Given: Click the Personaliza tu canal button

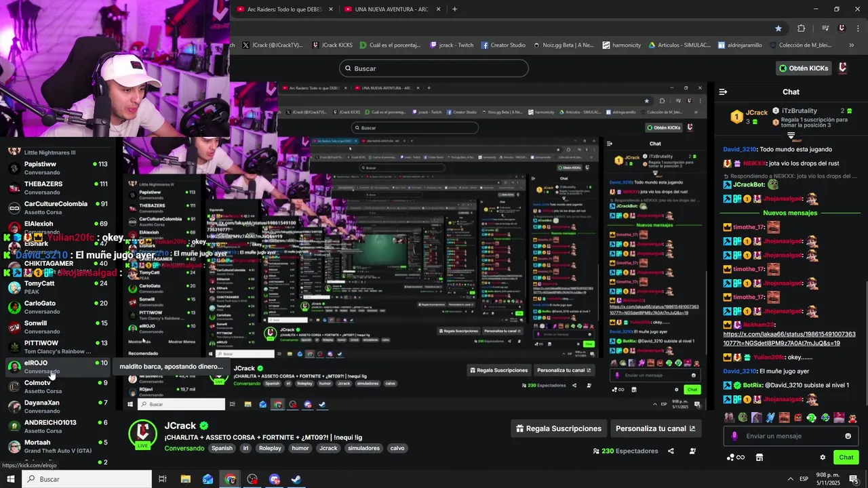Looking at the screenshot, I should [655, 428].
